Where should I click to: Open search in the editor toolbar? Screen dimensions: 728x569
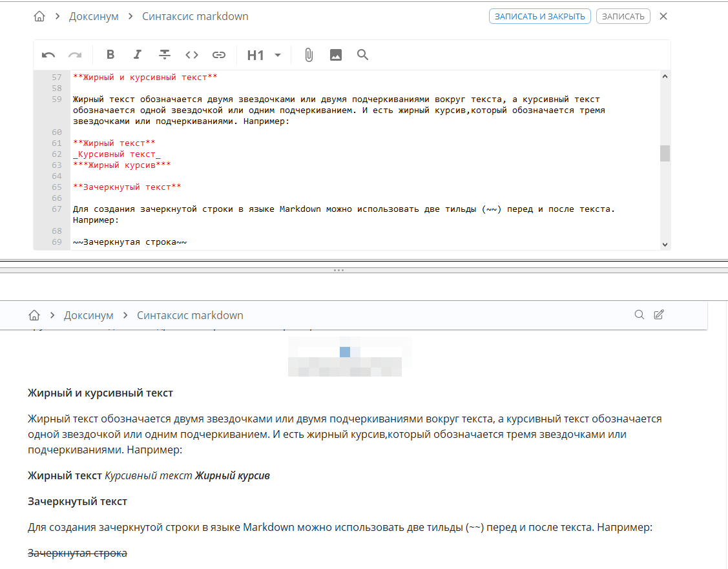click(x=363, y=55)
